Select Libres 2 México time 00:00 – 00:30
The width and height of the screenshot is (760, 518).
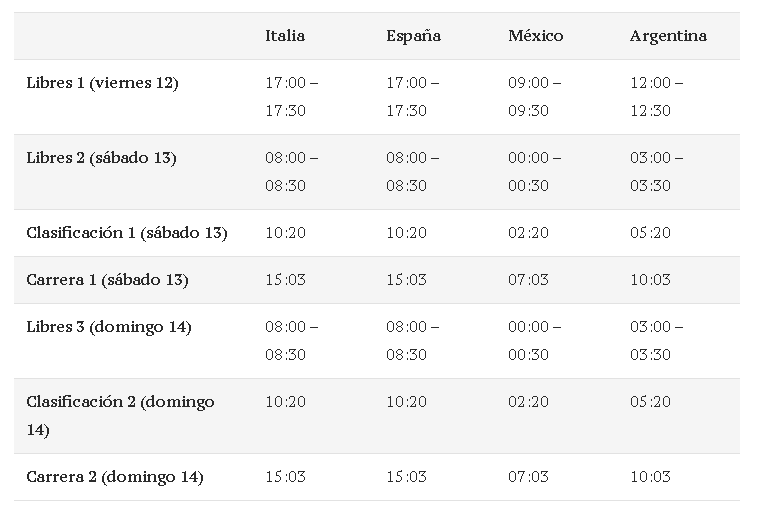tap(535, 172)
